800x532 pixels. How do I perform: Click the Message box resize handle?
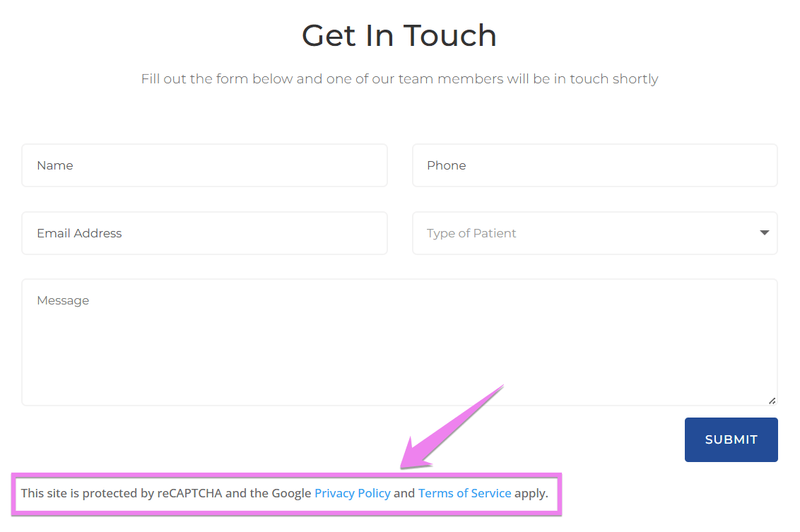click(x=772, y=401)
